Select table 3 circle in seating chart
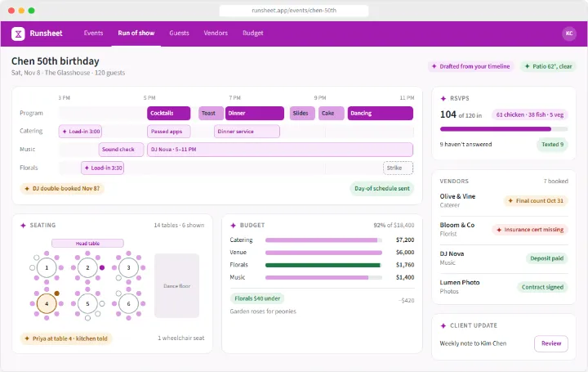 pyautogui.click(x=129, y=267)
